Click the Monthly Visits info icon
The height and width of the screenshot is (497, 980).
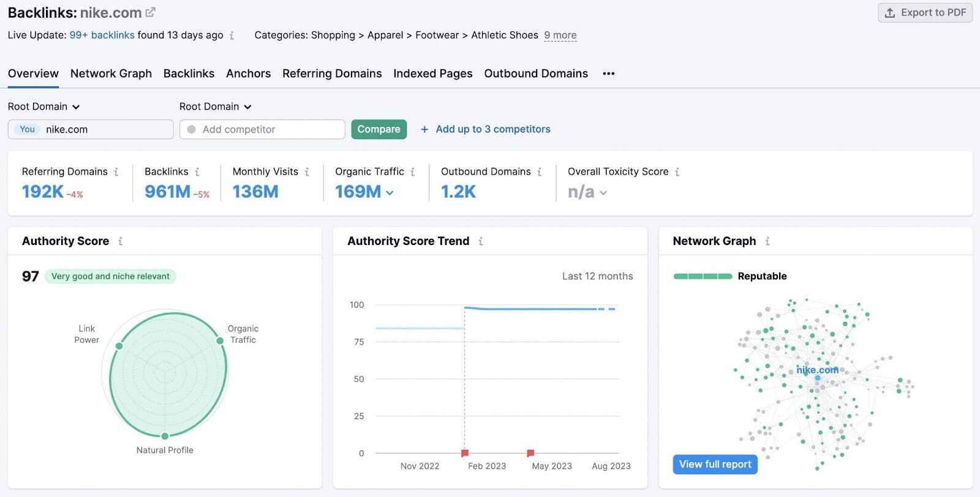click(306, 172)
